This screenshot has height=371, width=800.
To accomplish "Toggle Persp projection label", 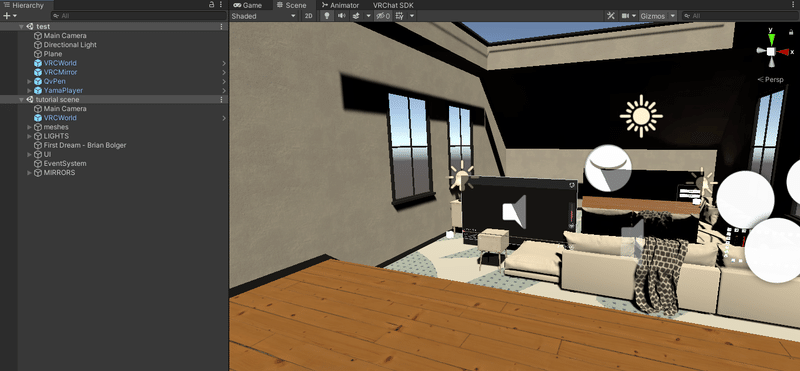I will pos(770,80).
